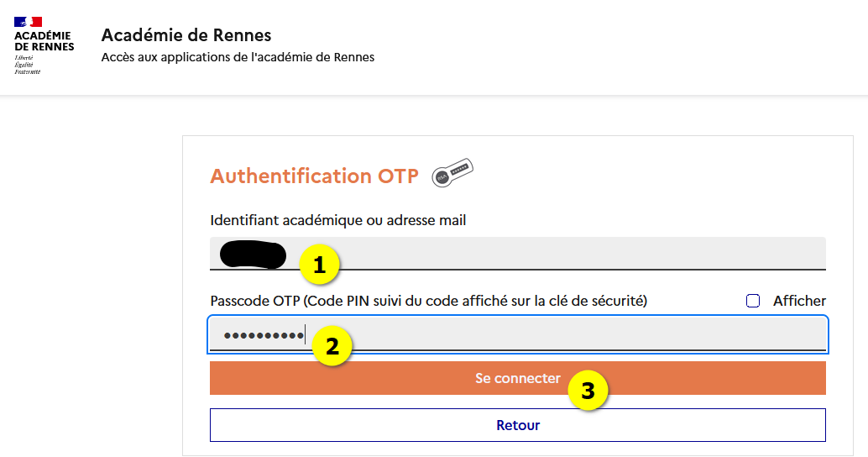Click the yellow number 2 marker
Viewport: 868px width, 457px height.
pos(332,346)
